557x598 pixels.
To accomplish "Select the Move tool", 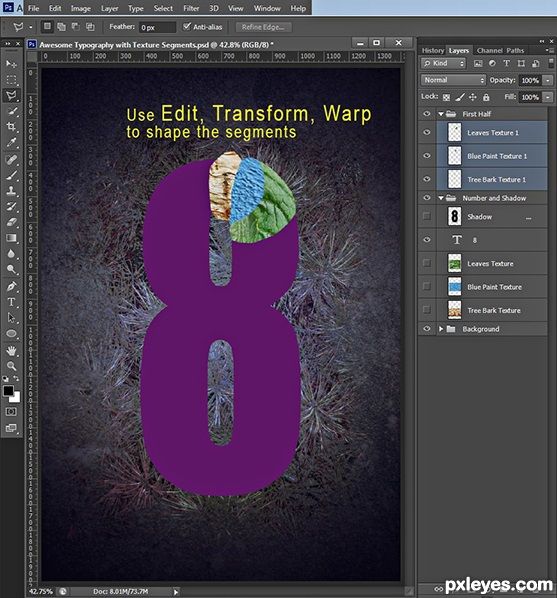I will coord(11,64).
